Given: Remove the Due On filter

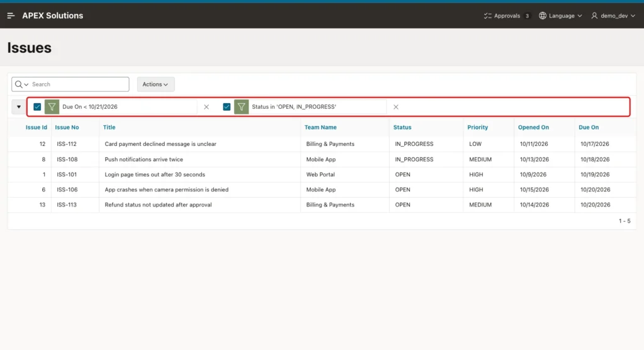Looking at the screenshot, I should click(206, 107).
